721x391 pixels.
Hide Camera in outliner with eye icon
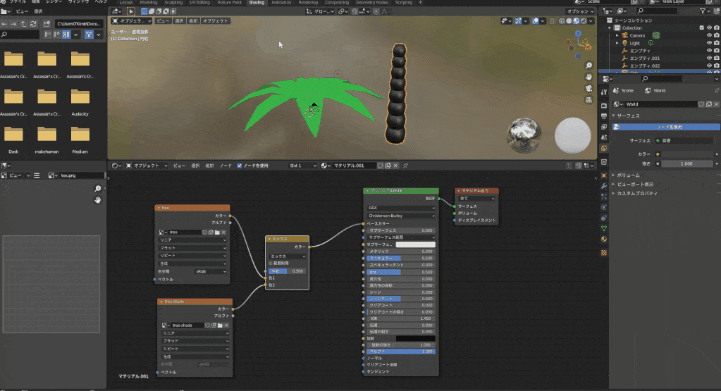tap(709, 35)
